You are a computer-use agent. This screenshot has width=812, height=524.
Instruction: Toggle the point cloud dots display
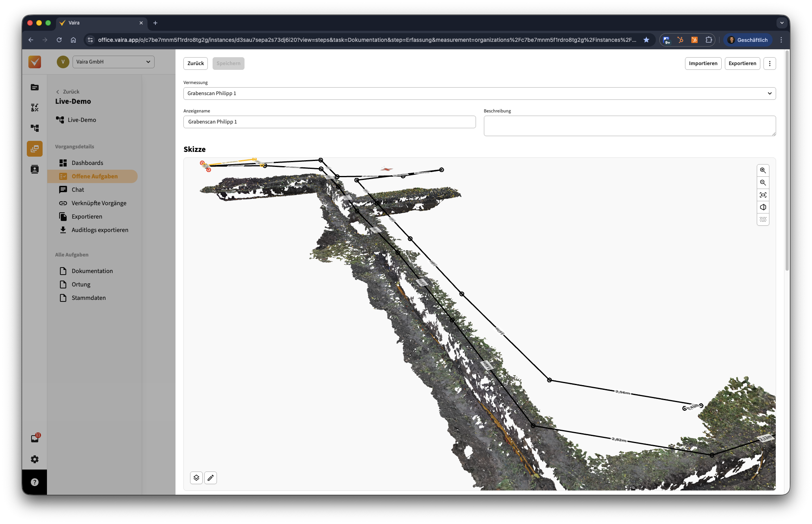(x=763, y=219)
